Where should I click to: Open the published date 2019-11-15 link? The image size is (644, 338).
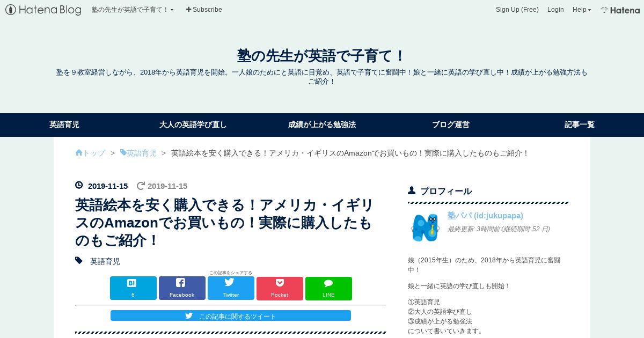[x=108, y=186]
